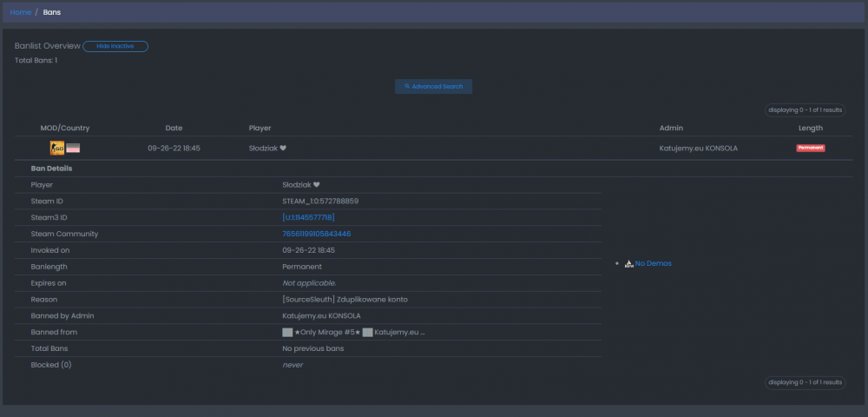Viewport: 868px width, 417px height.
Task: Click Player value Słodziak in ban details
Action: [x=301, y=185]
